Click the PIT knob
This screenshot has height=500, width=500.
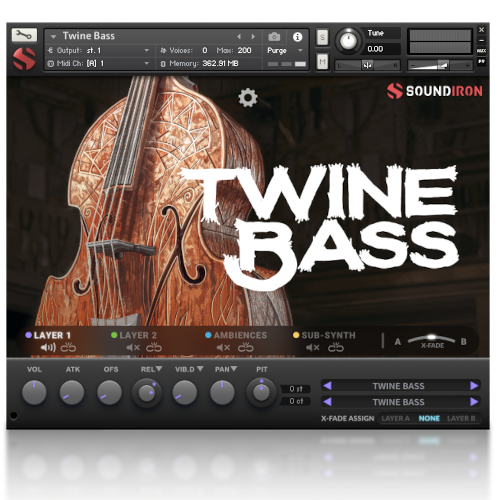click(261, 393)
